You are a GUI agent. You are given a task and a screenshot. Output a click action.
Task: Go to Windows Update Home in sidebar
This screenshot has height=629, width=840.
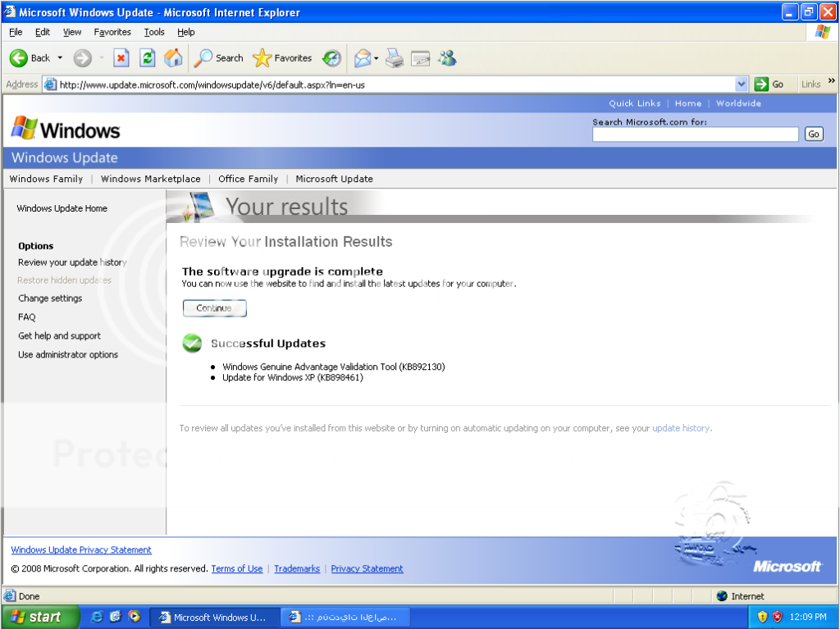click(62, 208)
